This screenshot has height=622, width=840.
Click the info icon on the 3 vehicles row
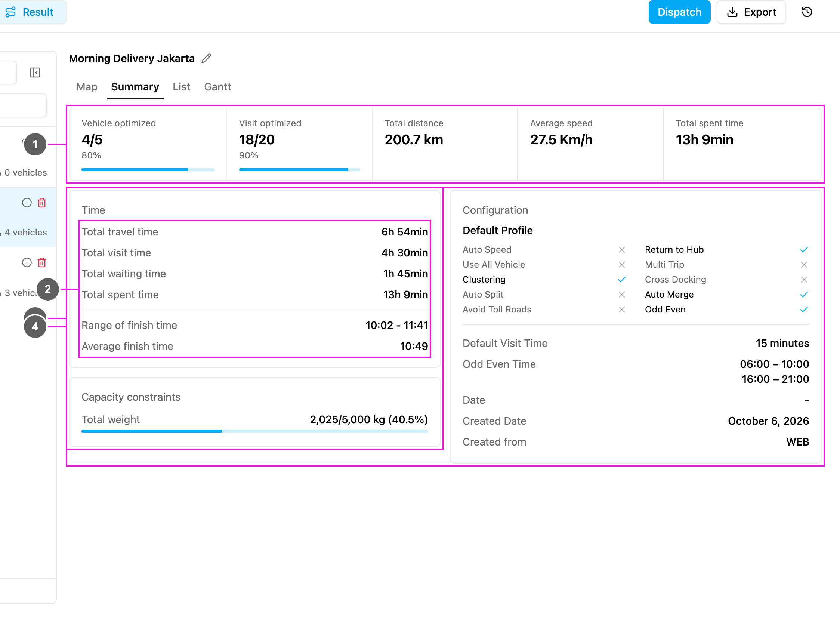[x=27, y=262]
